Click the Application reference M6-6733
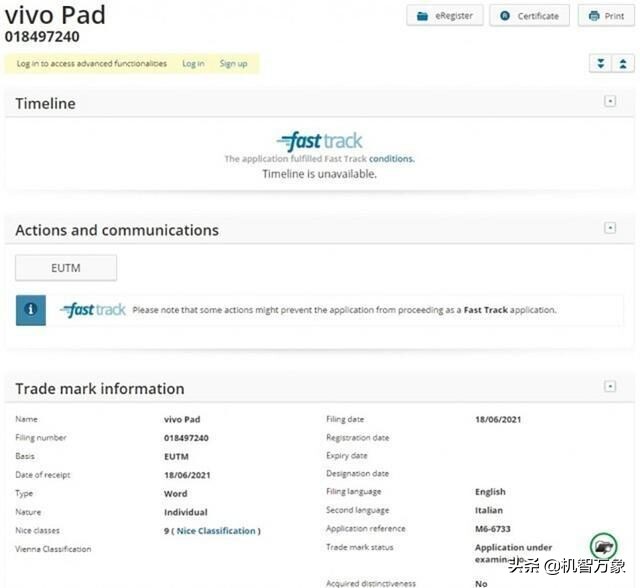 coord(493,529)
